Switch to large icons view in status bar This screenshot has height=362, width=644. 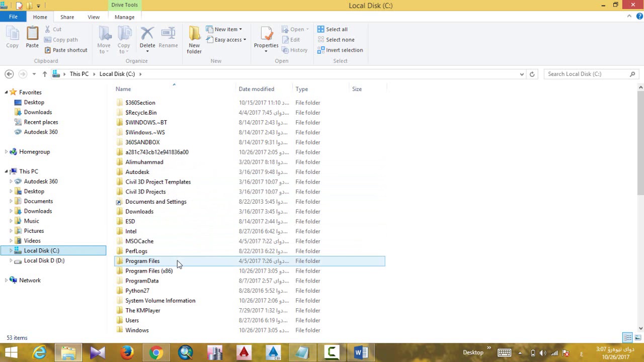[x=638, y=338]
